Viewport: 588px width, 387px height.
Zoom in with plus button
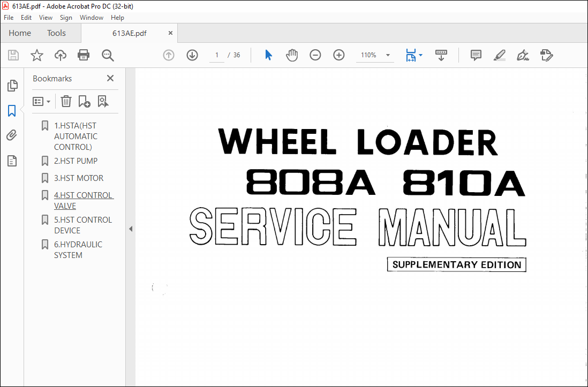coord(339,55)
